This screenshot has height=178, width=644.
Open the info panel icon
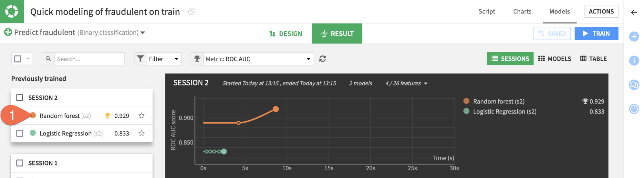pyautogui.click(x=634, y=60)
